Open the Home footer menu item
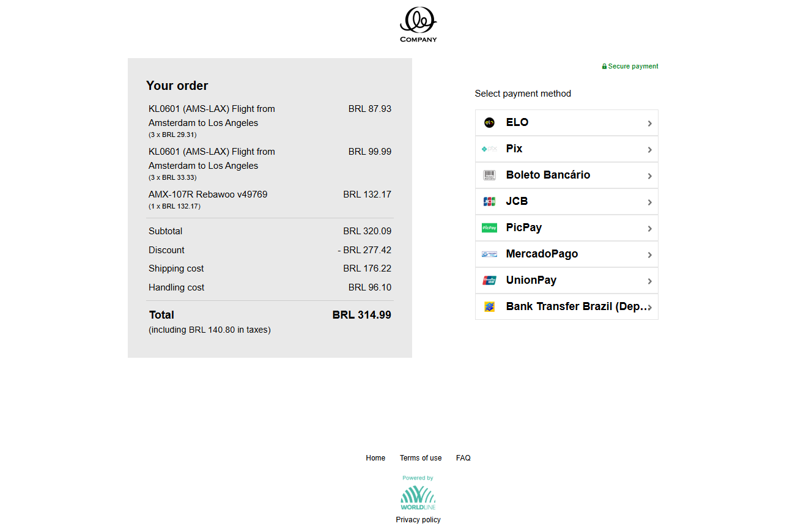Image resolution: width=812 pixels, height=529 pixels. point(375,457)
